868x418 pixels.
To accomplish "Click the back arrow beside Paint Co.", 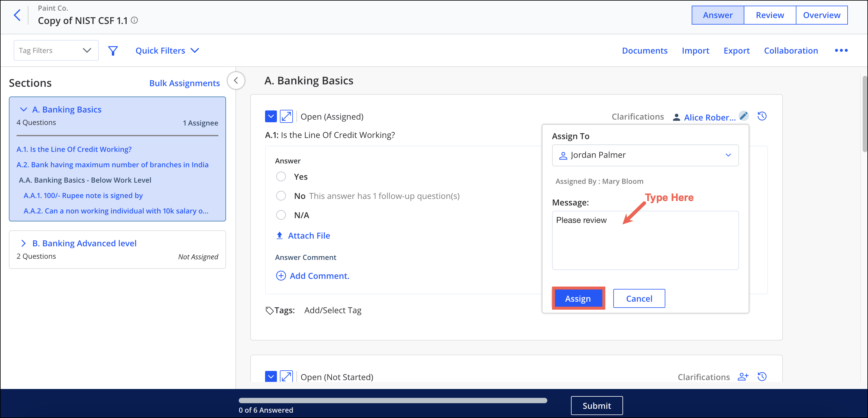I will 17,15.
